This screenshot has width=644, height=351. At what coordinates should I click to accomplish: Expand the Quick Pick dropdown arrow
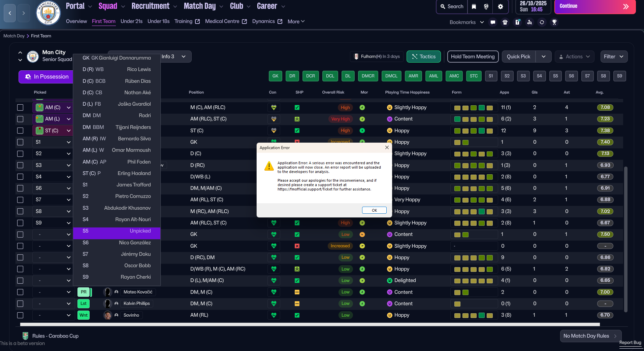543,57
